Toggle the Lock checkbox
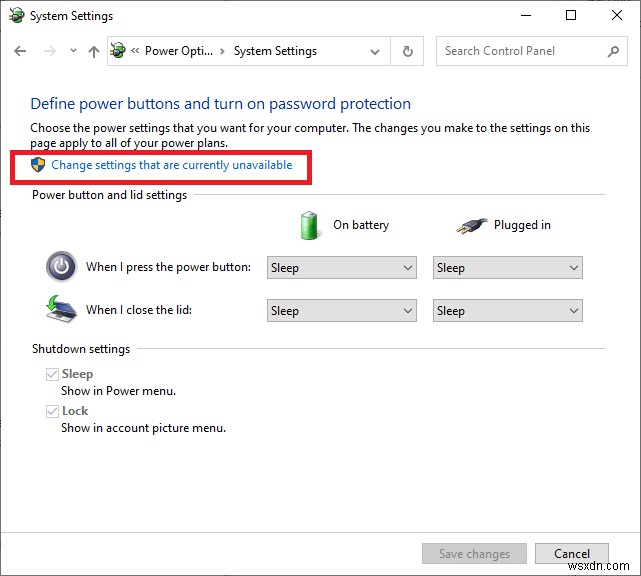The width and height of the screenshot is (641, 576). point(52,411)
